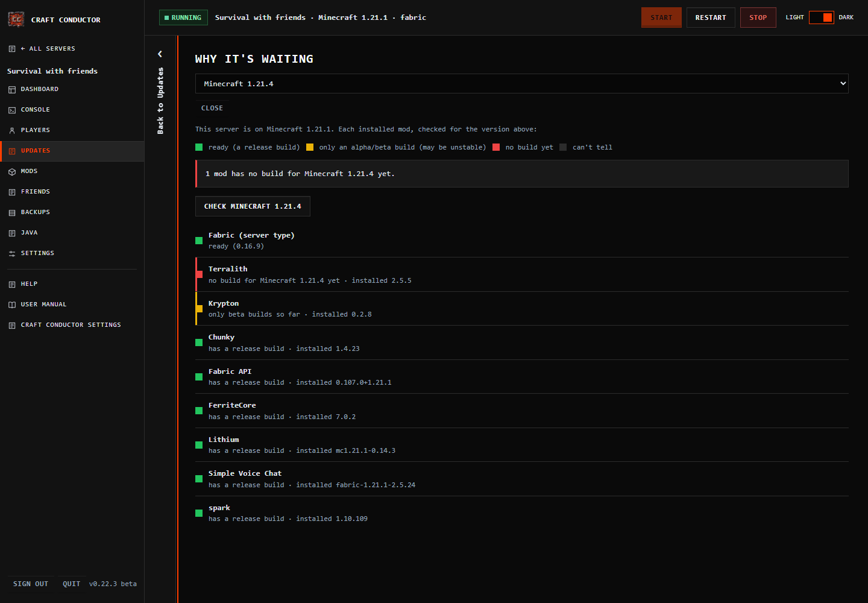Click the Check Minecraft 1.21.4 button
This screenshot has height=603, width=868.
coord(253,206)
